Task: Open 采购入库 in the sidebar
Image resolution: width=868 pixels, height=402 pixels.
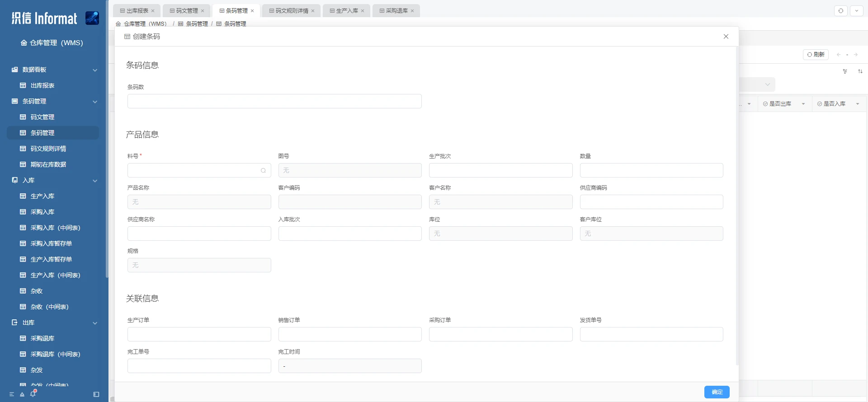Action: click(x=53, y=212)
